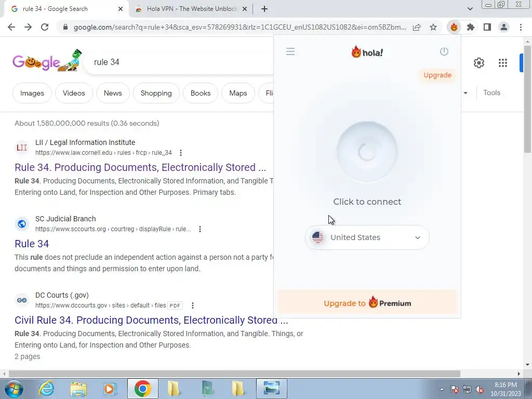Click the Hola power icon
The image size is (532, 399).
(x=444, y=51)
